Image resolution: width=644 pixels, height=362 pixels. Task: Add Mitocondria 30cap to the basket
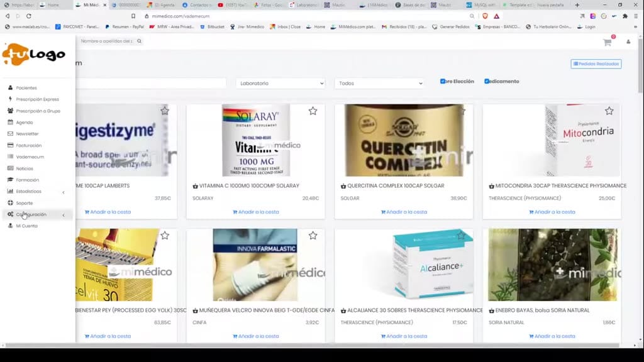(x=552, y=212)
